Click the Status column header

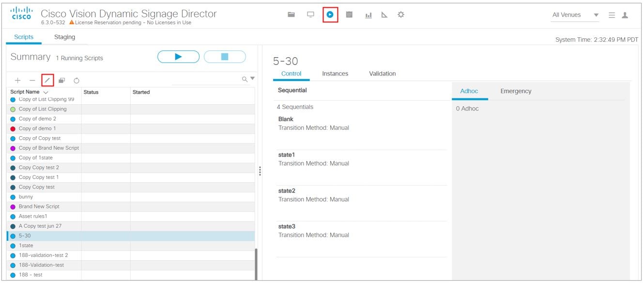pyautogui.click(x=91, y=92)
